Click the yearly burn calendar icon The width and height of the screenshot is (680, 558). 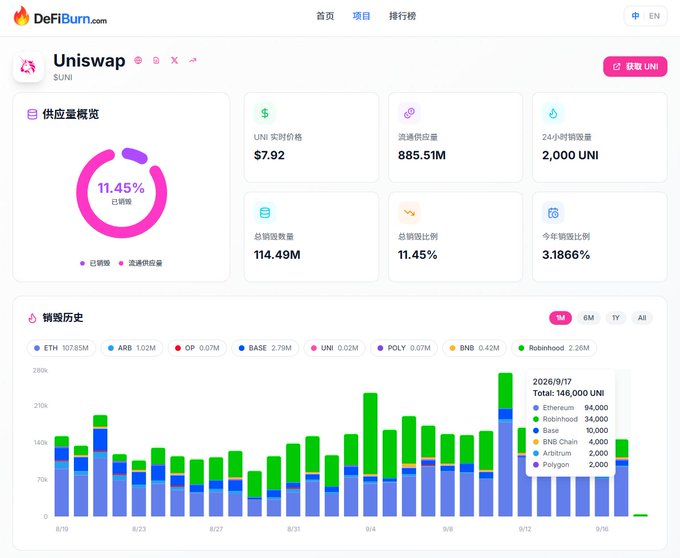(x=553, y=213)
